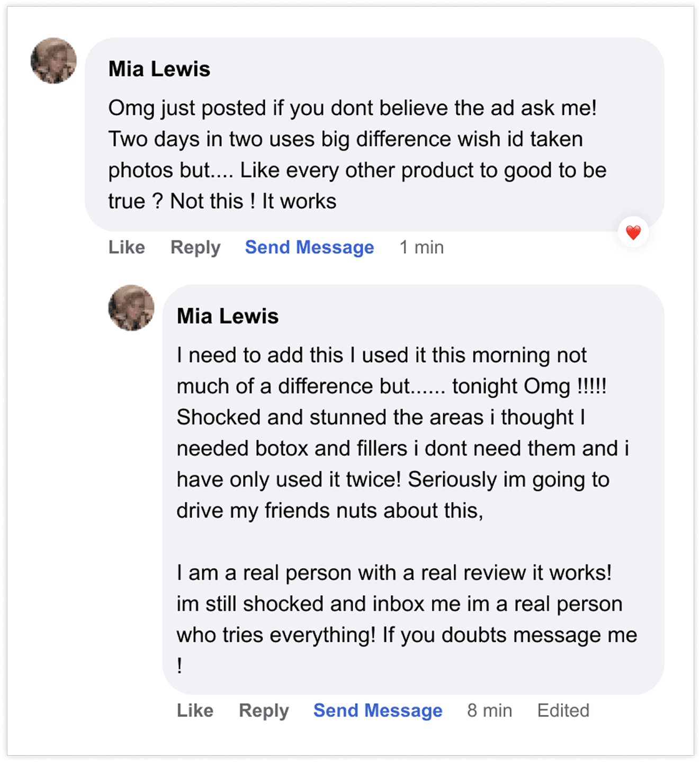
Task: Click the 'Not this ! It works' text
Action: pyautogui.click(x=253, y=202)
